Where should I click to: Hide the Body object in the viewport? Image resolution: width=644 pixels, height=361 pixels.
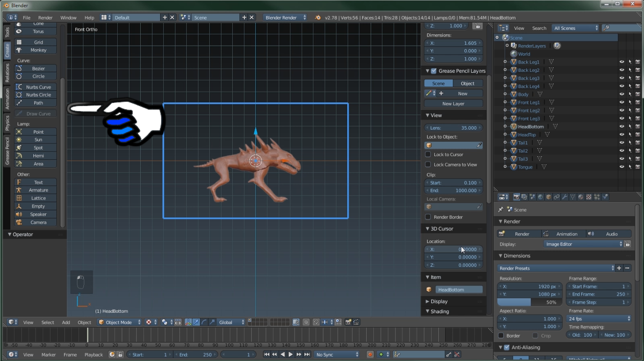pos(621,94)
